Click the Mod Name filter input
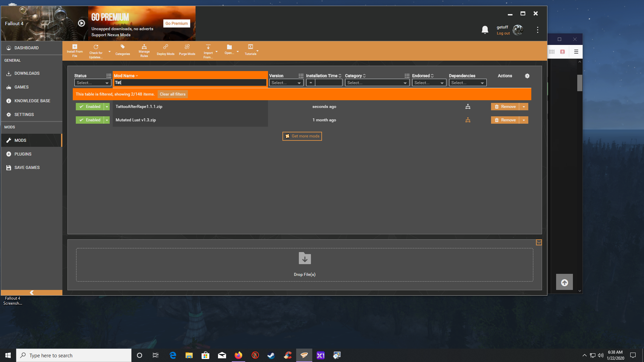 (190, 82)
